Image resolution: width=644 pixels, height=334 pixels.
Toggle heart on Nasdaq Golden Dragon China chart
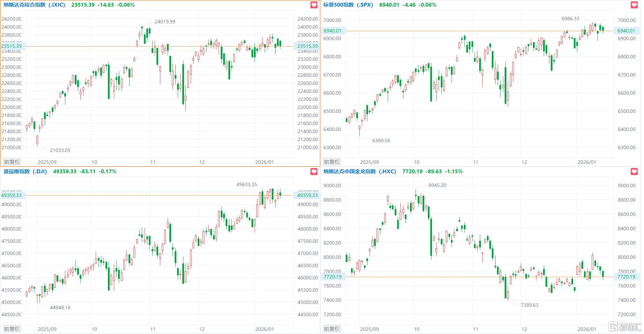(634, 172)
